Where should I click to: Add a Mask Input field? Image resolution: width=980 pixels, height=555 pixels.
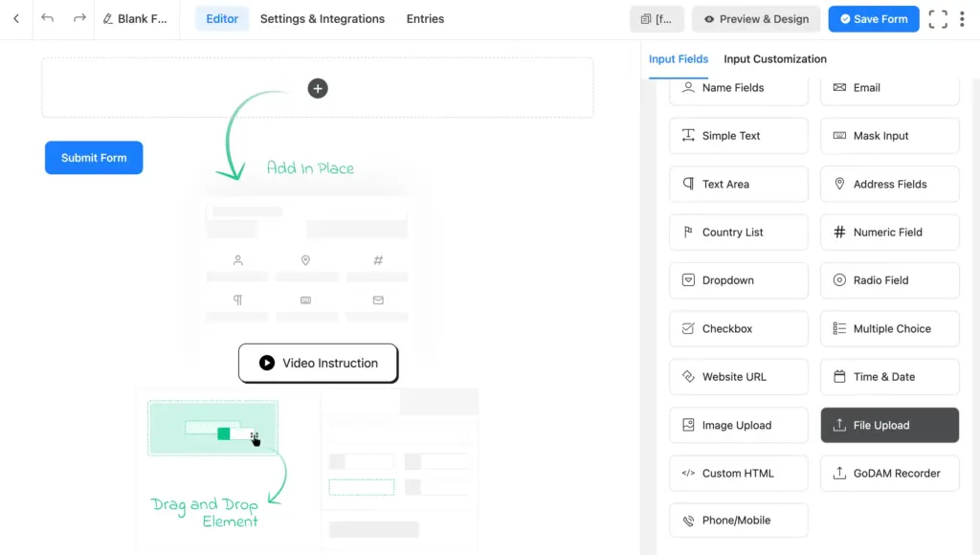coord(889,135)
